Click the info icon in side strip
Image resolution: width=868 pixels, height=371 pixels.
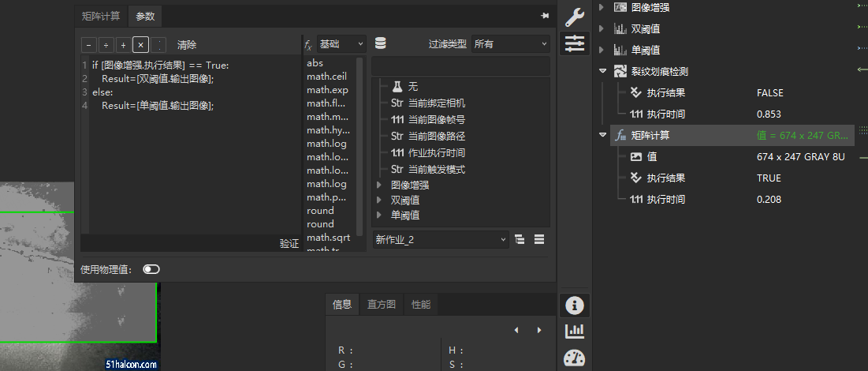[575, 305]
